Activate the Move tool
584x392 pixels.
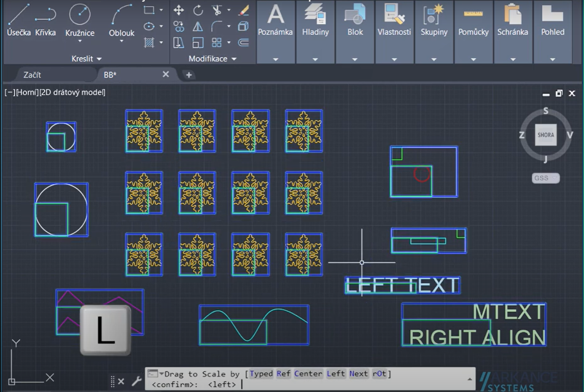[x=179, y=10]
